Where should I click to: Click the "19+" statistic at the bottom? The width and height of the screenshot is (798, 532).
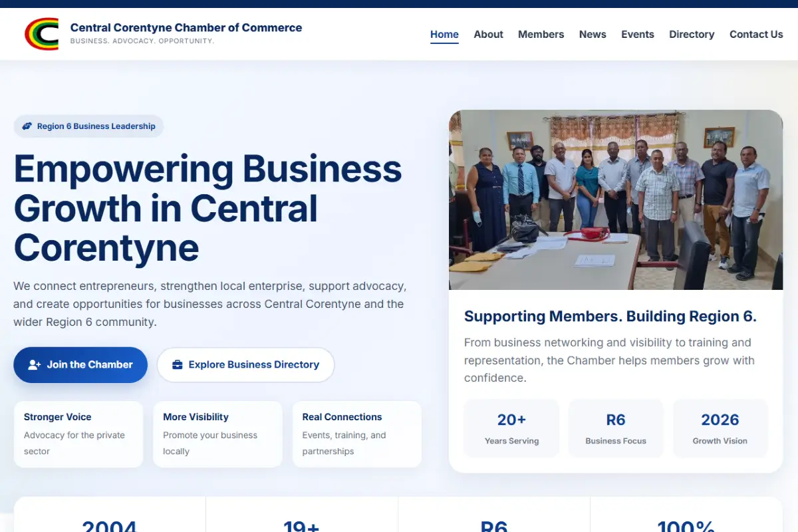coord(301,525)
